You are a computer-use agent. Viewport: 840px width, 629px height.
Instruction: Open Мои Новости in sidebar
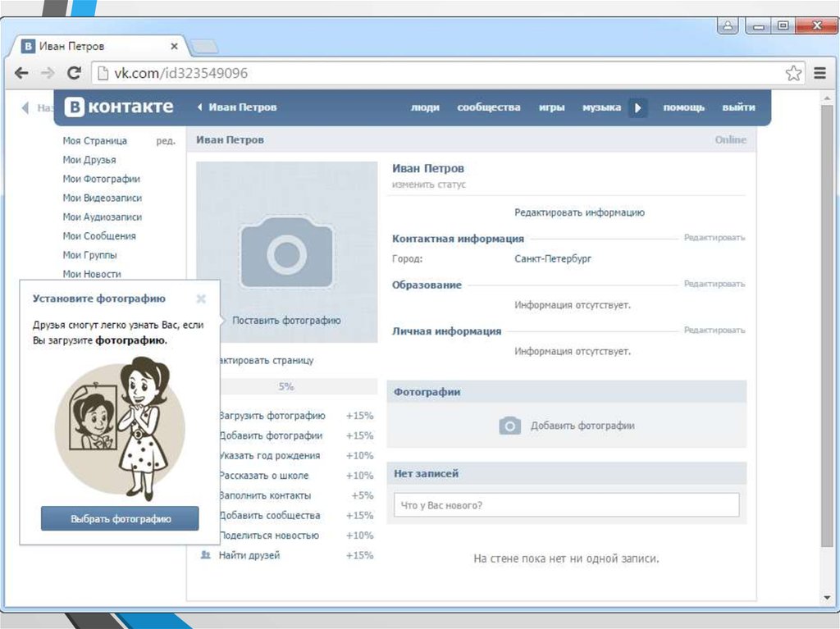coord(92,273)
